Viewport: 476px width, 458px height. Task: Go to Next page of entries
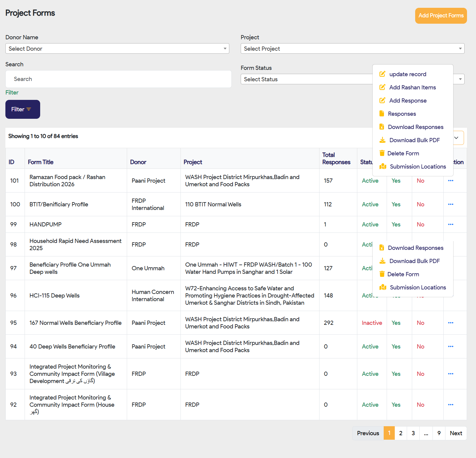(456, 433)
